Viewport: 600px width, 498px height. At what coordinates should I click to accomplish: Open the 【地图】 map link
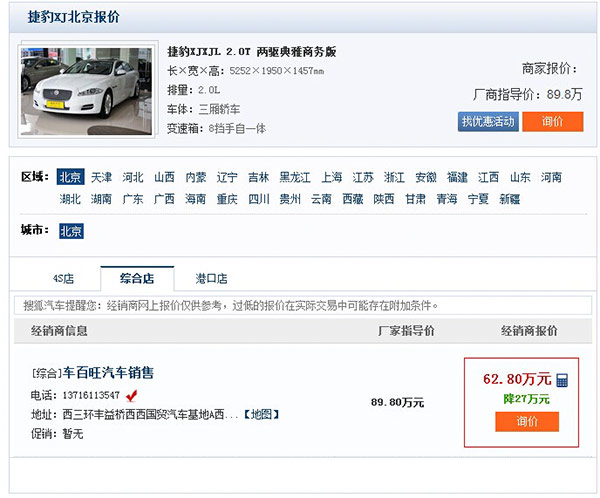tap(262, 414)
